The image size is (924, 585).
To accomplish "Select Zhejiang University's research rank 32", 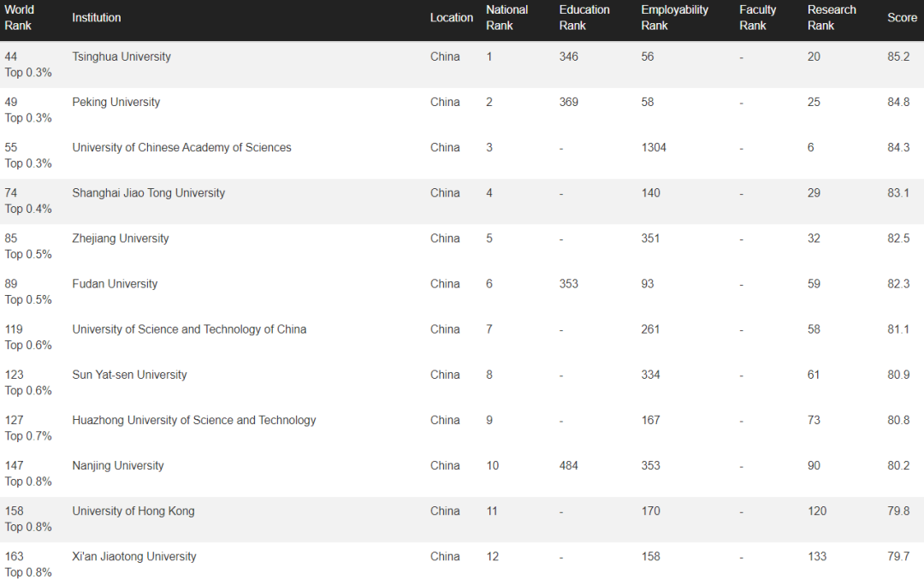I will pyautogui.click(x=814, y=238).
